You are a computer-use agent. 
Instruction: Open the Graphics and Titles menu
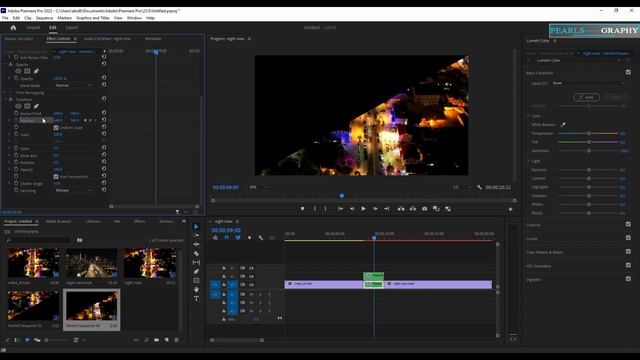point(93,18)
